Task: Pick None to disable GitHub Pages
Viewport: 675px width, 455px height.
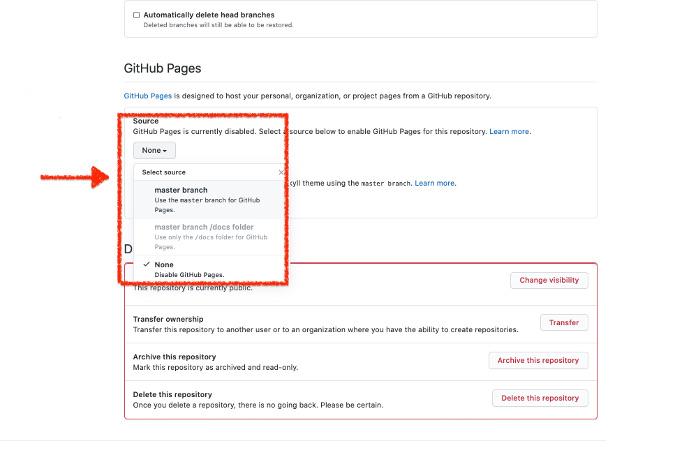Action: point(164,264)
